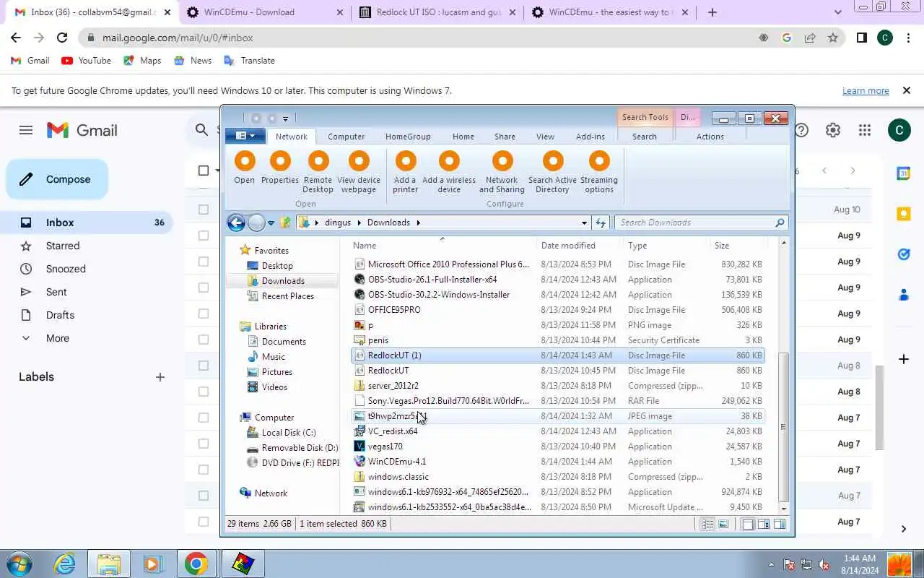Click Windows Start orb
Viewport: 924px width, 578px height.
tap(19, 564)
